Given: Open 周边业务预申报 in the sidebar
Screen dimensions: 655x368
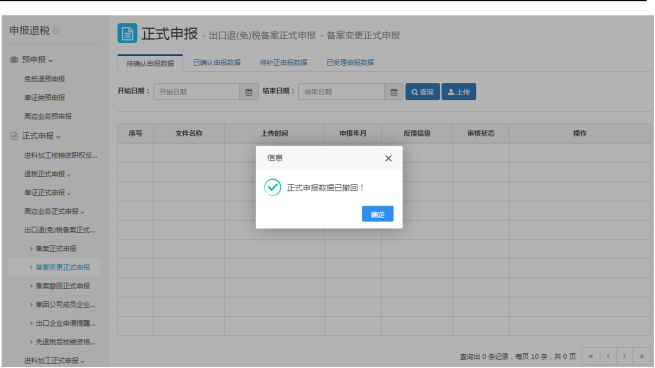Looking at the screenshot, I should pyautogui.click(x=48, y=117).
